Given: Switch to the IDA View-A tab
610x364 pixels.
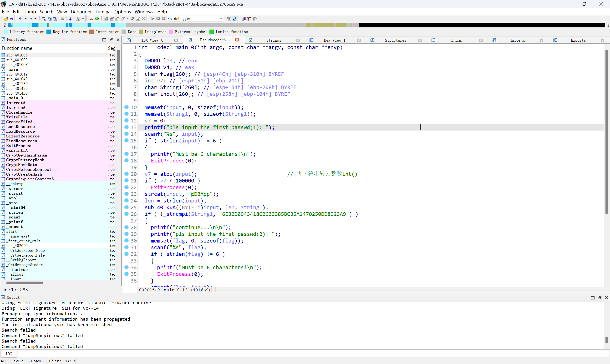Looking at the screenshot, I should click(152, 40).
